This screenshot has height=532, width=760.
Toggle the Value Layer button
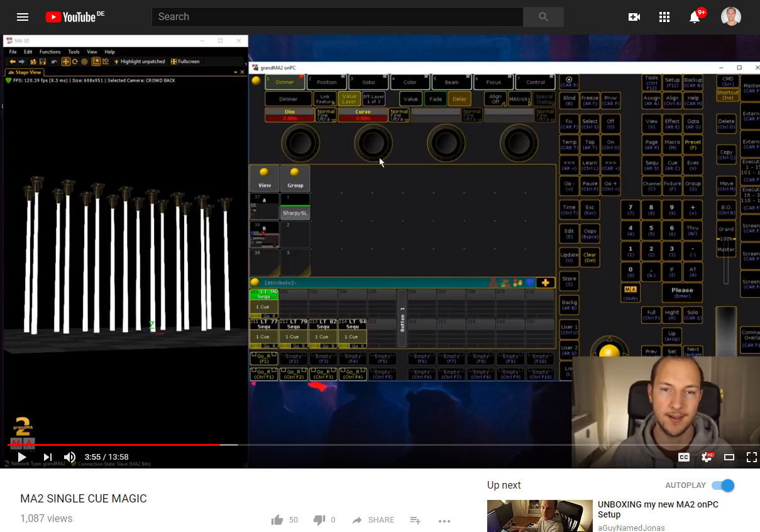point(349,99)
